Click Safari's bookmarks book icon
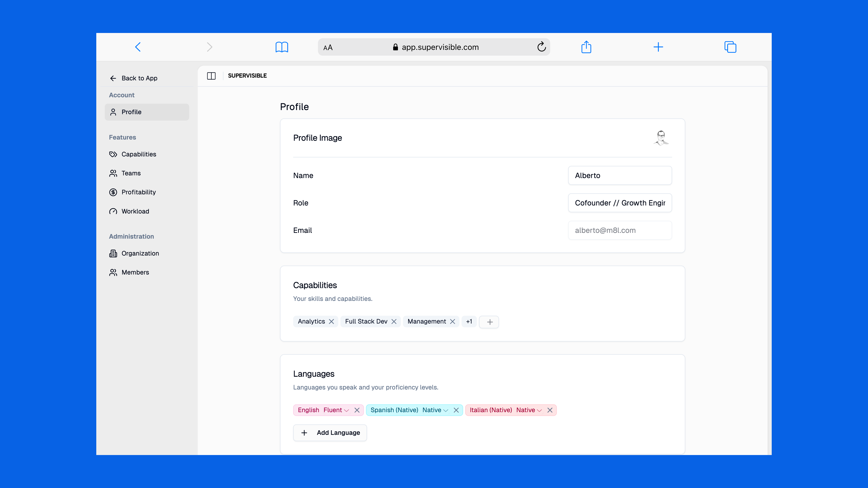The width and height of the screenshot is (868, 488). click(x=282, y=47)
